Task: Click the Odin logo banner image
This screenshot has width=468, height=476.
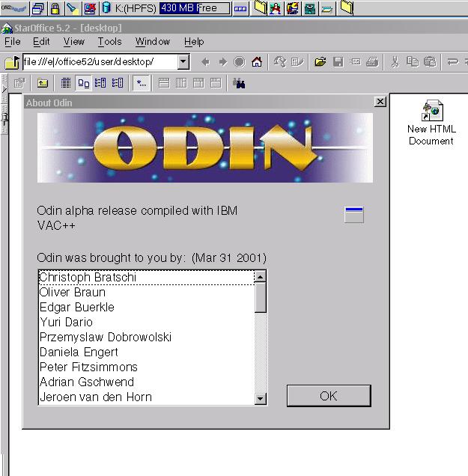Action: click(205, 148)
